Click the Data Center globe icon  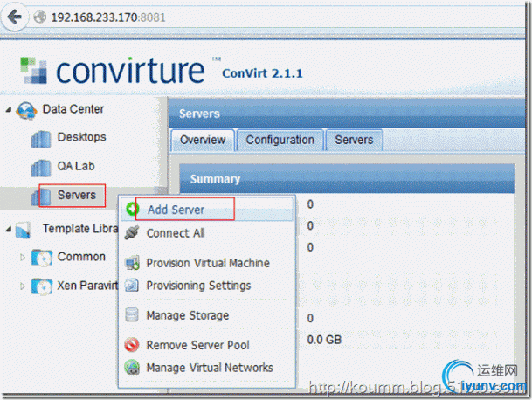(26, 111)
